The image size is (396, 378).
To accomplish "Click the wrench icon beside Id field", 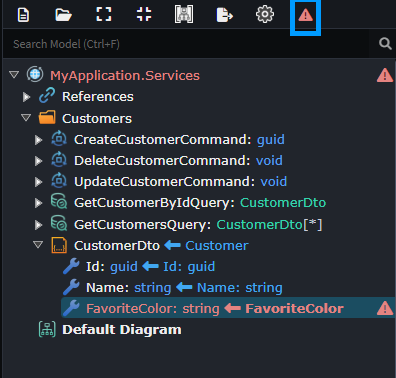I will (x=71, y=266).
